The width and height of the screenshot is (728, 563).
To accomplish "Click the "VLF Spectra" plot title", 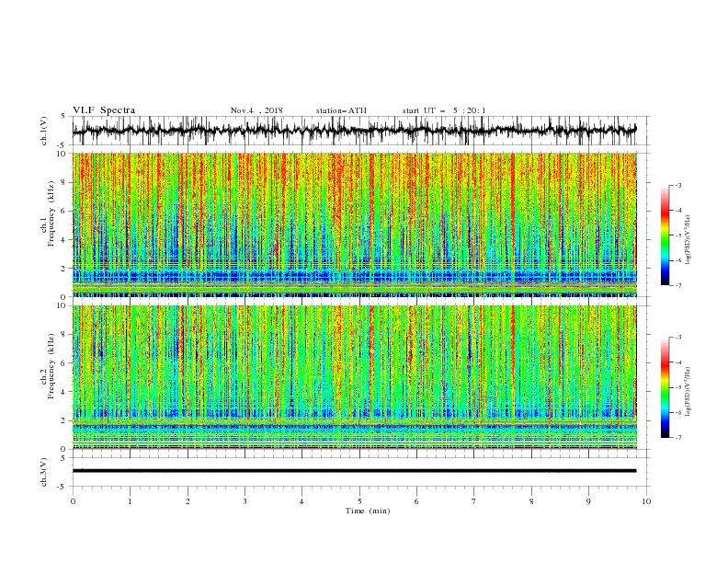I will tap(104, 110).
